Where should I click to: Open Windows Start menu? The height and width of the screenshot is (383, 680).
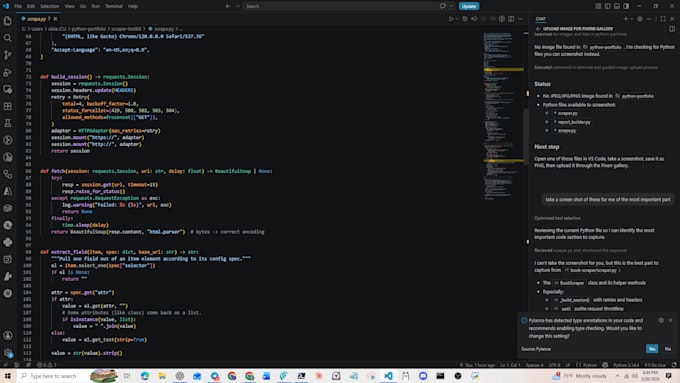(7, 376)
